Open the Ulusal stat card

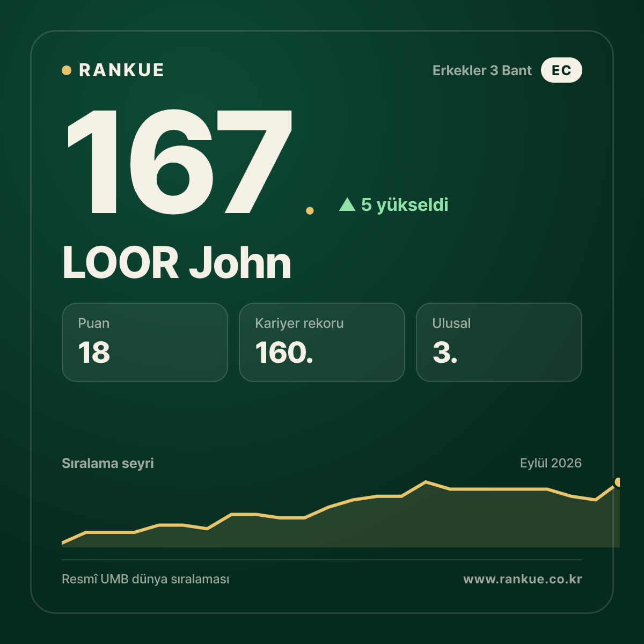click(x=499, y=342)
